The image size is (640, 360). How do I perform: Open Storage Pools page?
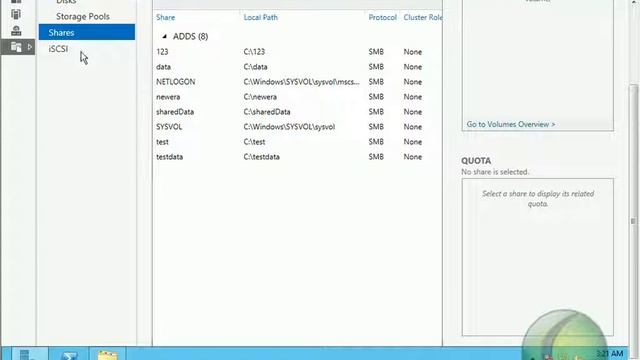[83, 16]
